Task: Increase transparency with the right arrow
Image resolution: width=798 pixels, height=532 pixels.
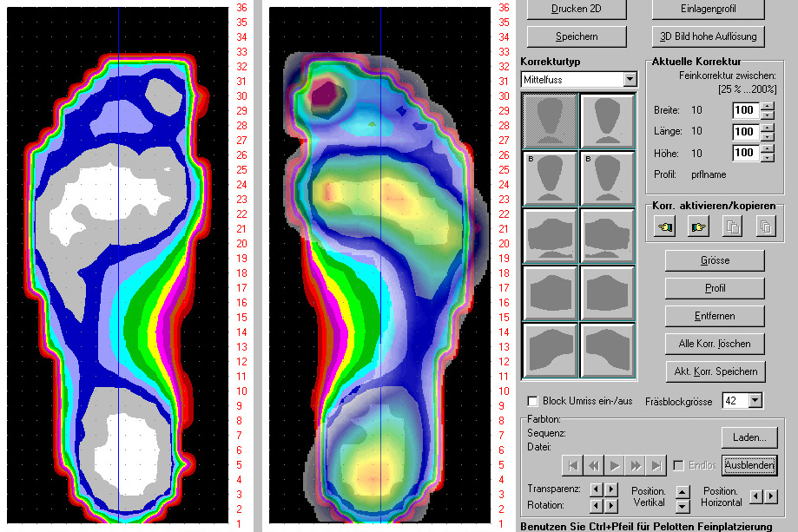Action: pos(611,489)
